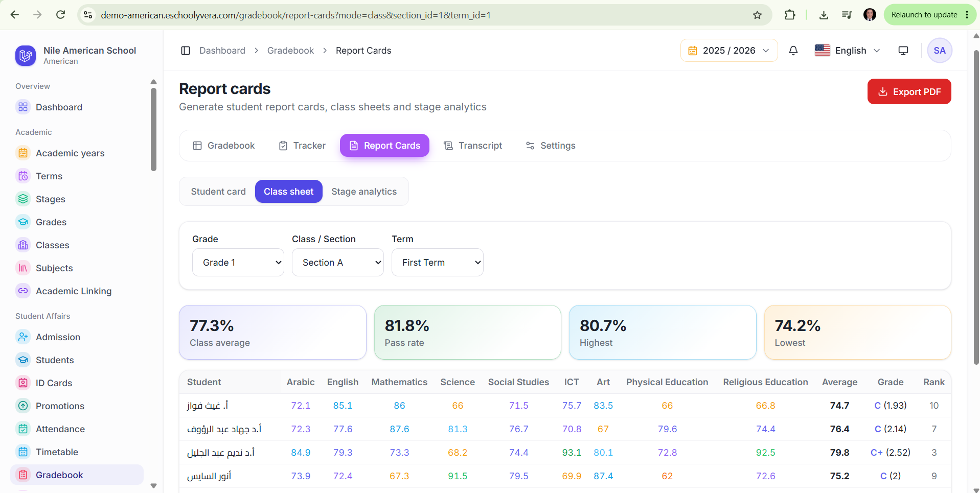980x493 pixels.
Task: Click the monitor display icon in header
Action: coord(903,51)
